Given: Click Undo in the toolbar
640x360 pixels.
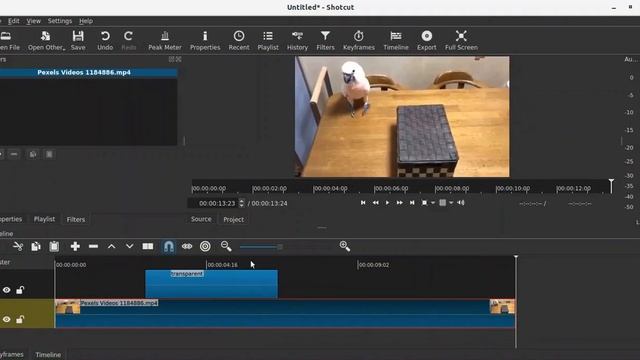Looking at the screenshot, I should click(105, 40).
